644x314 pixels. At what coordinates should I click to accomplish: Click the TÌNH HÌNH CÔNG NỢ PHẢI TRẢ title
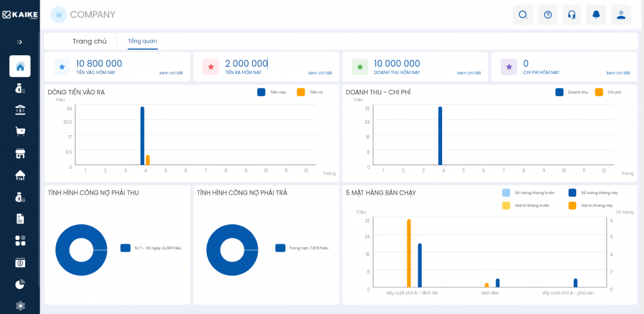click(242, 193)
